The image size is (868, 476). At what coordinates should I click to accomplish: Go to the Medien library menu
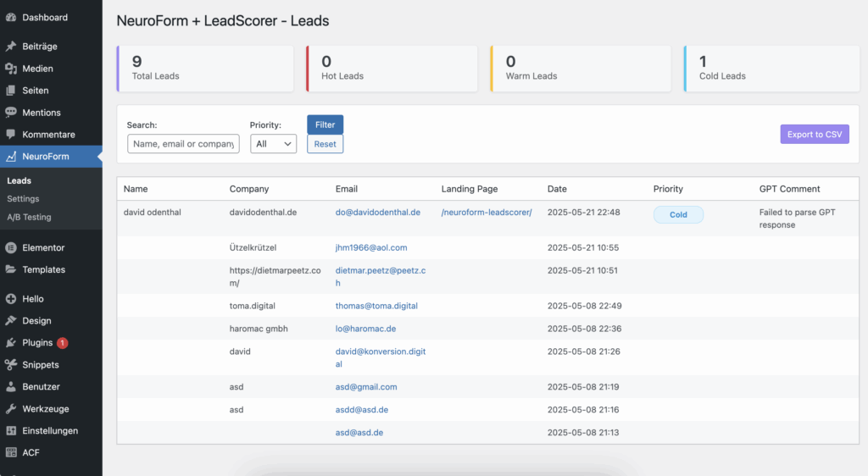pyautogui.click(x=51, y=69)
